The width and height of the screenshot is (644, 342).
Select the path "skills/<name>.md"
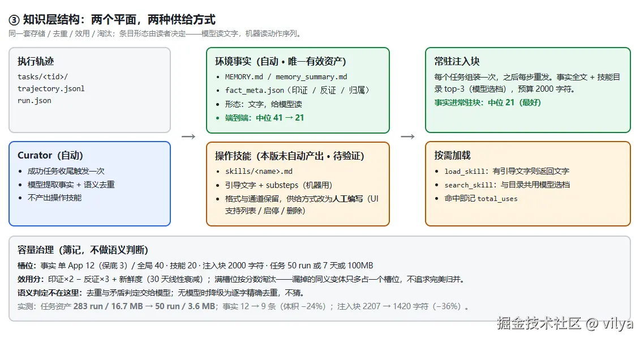click(259, 172)
